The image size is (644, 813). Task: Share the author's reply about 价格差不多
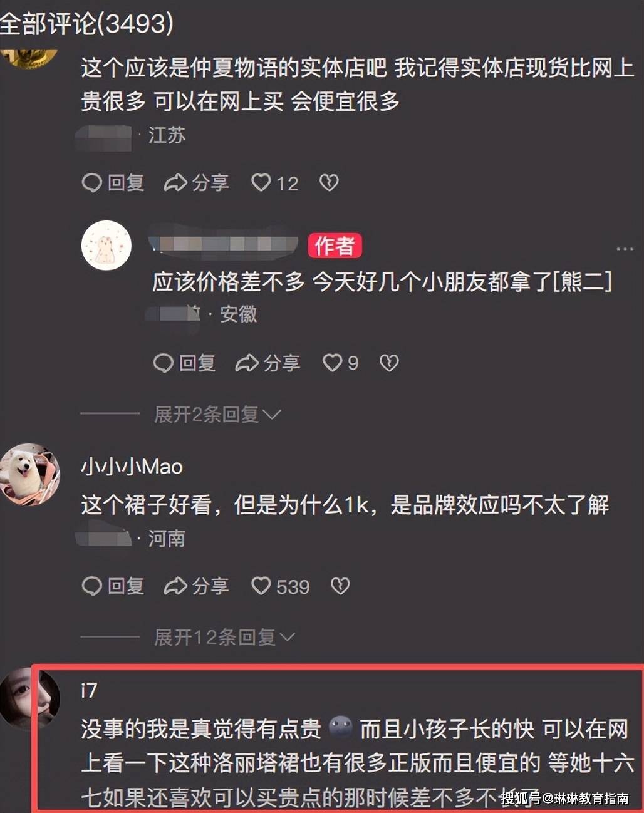267,363
